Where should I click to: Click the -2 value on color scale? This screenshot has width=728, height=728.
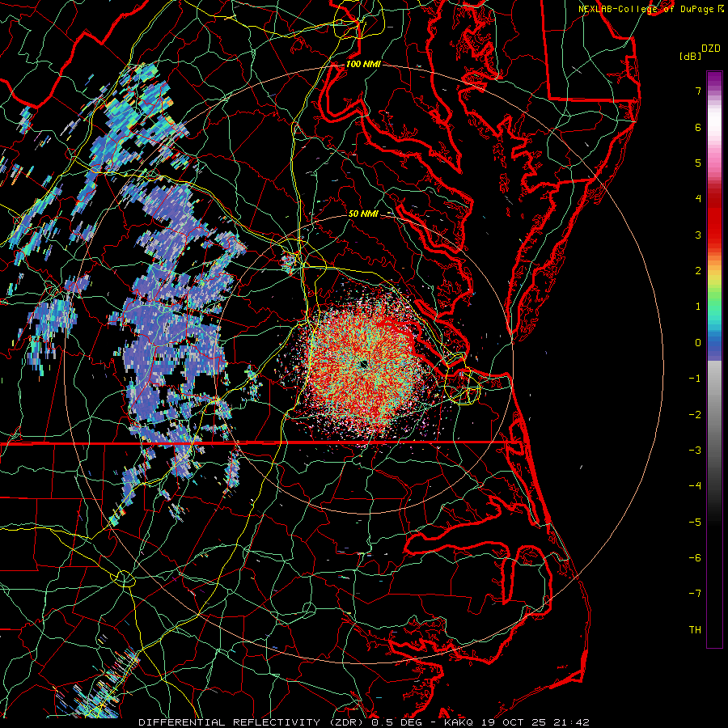[x=695, y=415]
